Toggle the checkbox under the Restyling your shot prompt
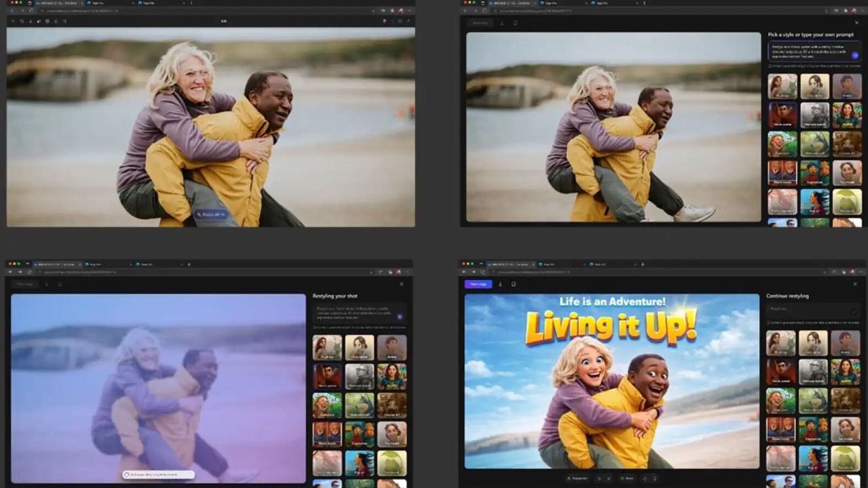The height and width of the screenshot is (488, 868). point(315,327)
